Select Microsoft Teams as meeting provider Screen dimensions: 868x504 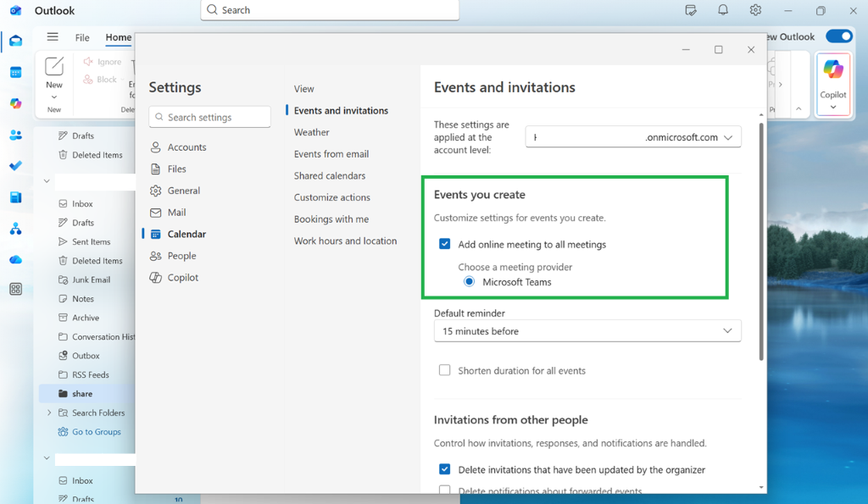[x=469, y=281]
